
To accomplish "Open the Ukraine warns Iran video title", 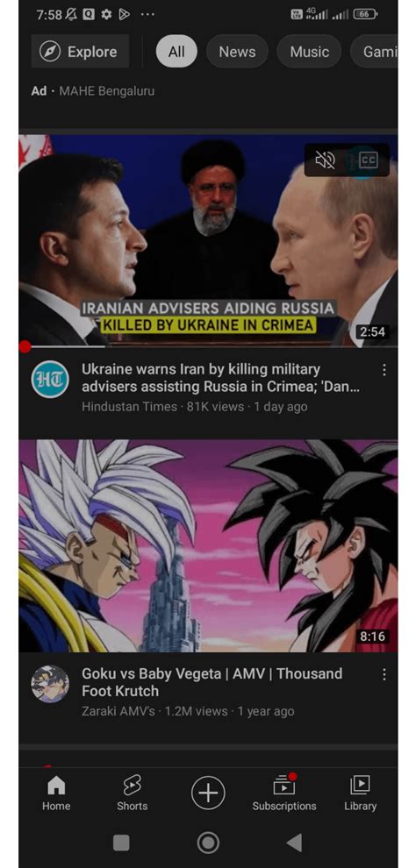I will tap(221, 378).
